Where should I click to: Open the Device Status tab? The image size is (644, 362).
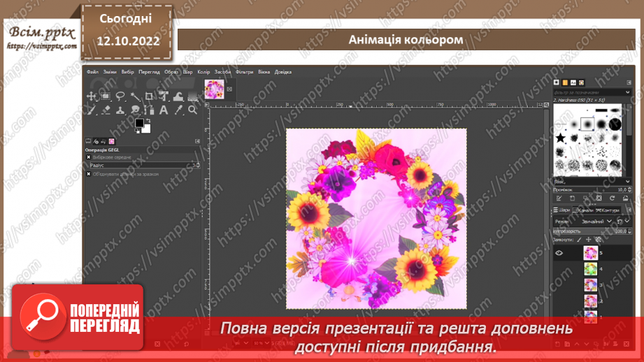96,141
